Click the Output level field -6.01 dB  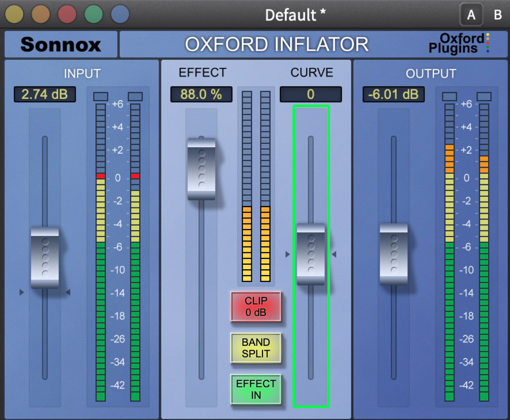393,94
